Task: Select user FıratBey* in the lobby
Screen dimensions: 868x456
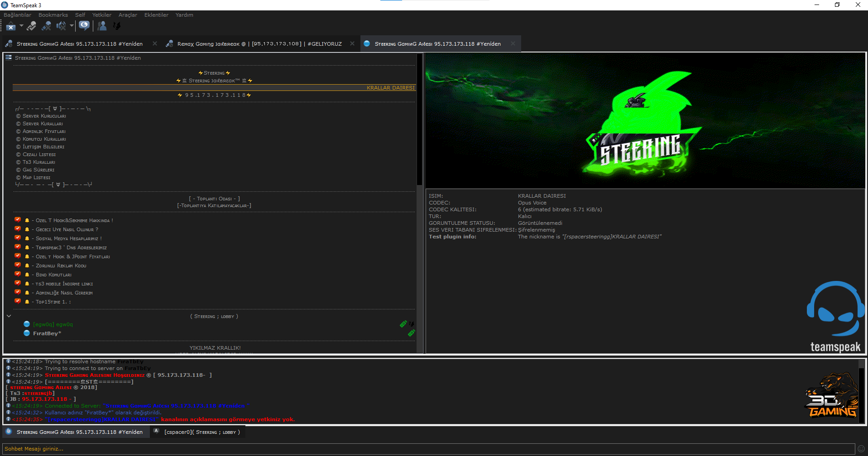Action: pyautogui.click(x=47, y=333)
